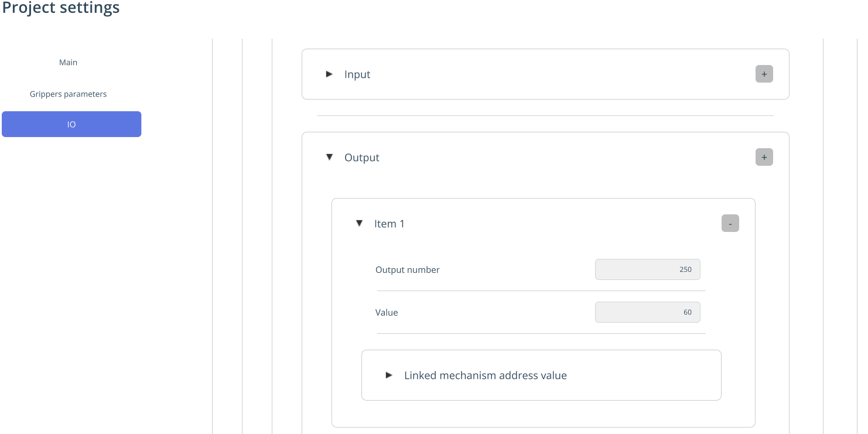Click the Output number input field
The image size is (868, 434).
tap(647, 269)
